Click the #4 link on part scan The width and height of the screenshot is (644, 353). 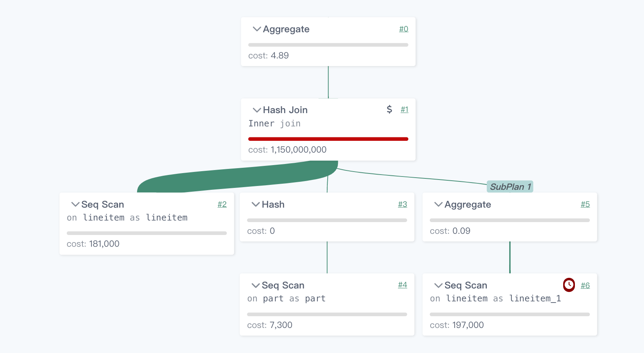402,285
